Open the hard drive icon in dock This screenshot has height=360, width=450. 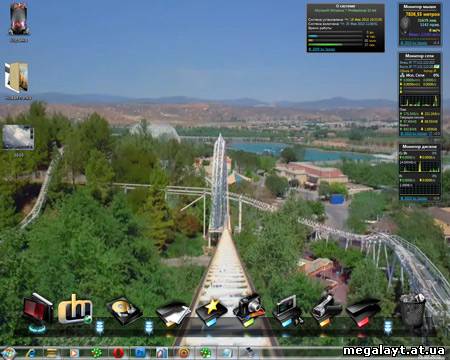pyautogui.click(x=124, y=311)
